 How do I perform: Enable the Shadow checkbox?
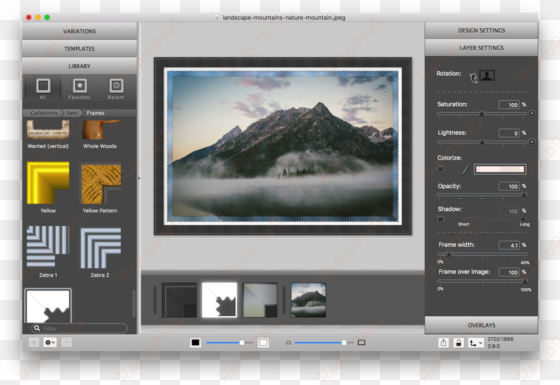tap(441, 219)
